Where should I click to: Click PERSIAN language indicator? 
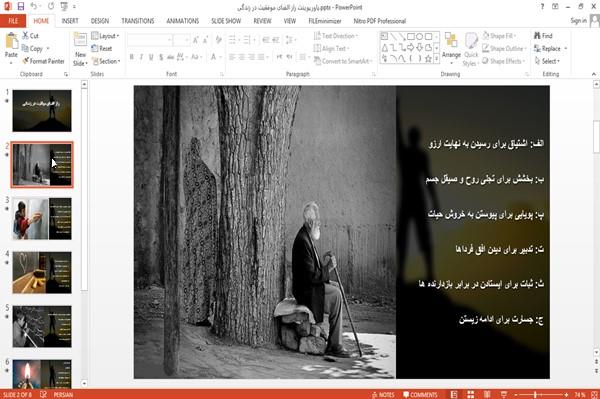click(63, 395)
